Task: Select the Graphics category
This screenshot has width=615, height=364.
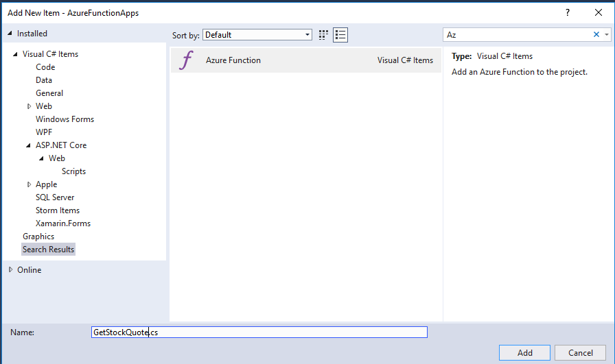Action: tap(38, 236)
